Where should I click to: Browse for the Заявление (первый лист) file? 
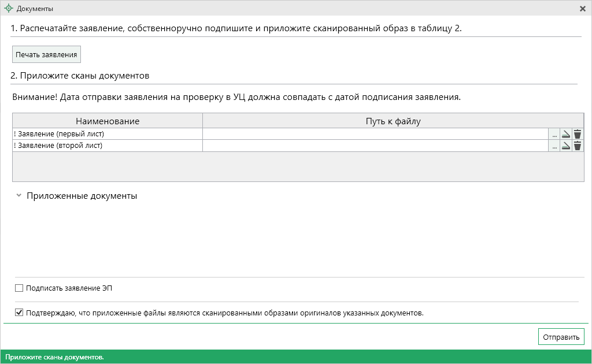[x=554, y=134]
